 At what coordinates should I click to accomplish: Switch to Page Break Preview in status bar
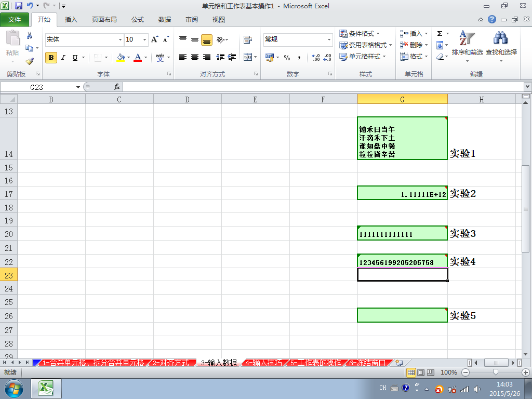431,372
